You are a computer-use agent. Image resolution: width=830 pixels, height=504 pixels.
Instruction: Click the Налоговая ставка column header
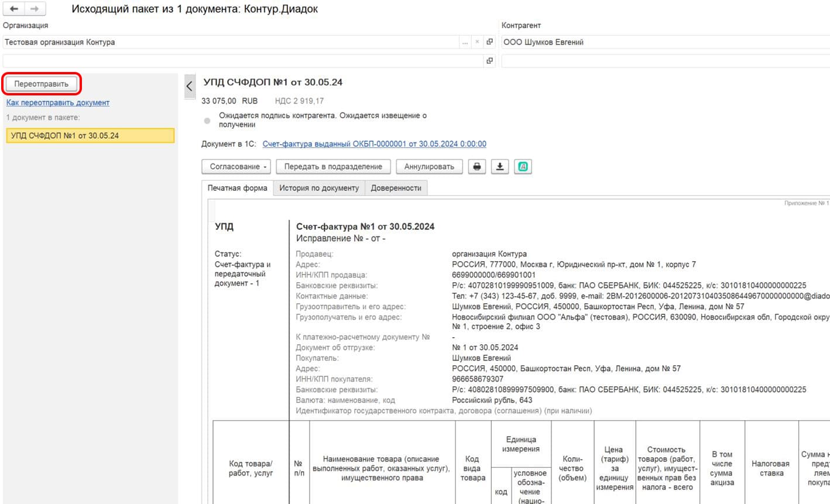pyautogui.click(x=771, y=468)
